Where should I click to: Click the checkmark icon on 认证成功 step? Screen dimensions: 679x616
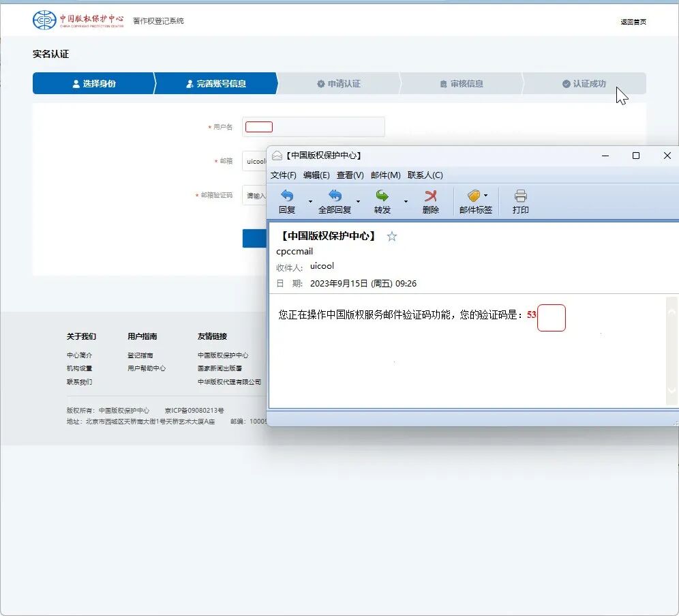(x=567, y=83)
